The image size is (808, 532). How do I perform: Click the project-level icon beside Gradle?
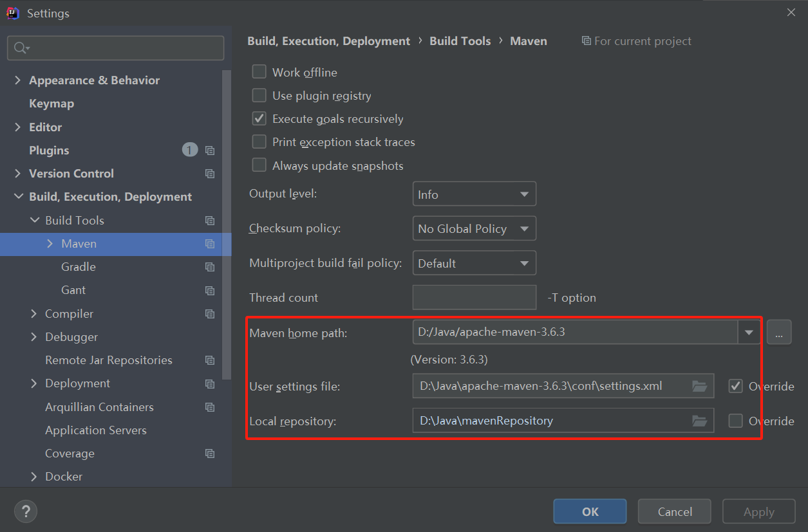click(210, 267)
